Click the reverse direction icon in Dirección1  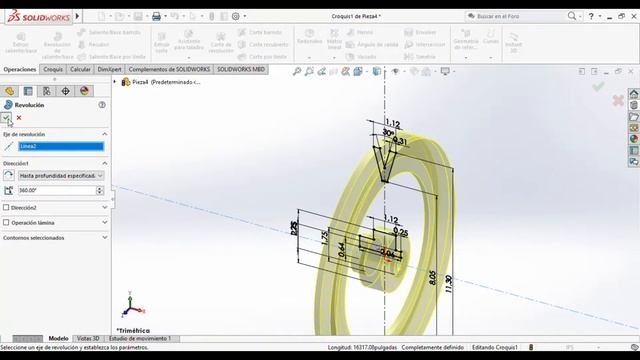[8, 176]
